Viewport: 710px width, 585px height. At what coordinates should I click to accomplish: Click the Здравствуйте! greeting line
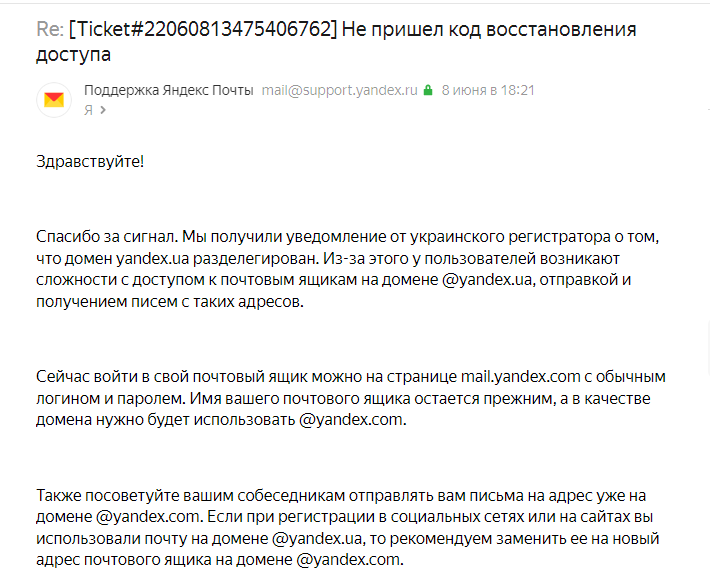[x=90, y=162]
